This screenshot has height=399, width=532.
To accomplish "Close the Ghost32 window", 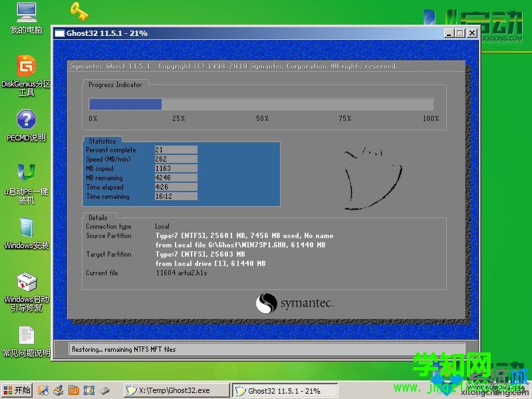I will 472,33.
